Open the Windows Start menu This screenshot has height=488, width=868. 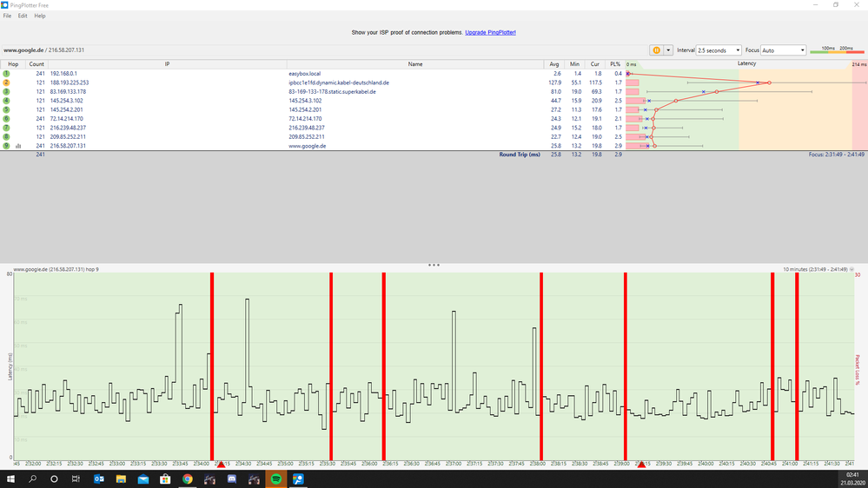click(10, 479)
